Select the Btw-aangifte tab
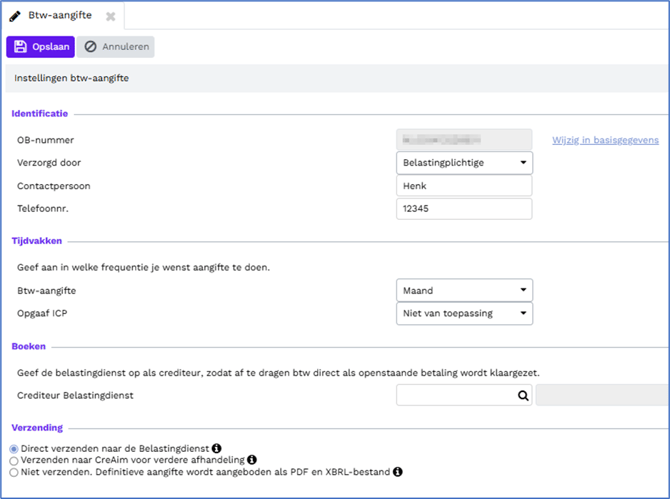Image resolution: width=670 pixels, height=499 pixels. pos(61,16)
